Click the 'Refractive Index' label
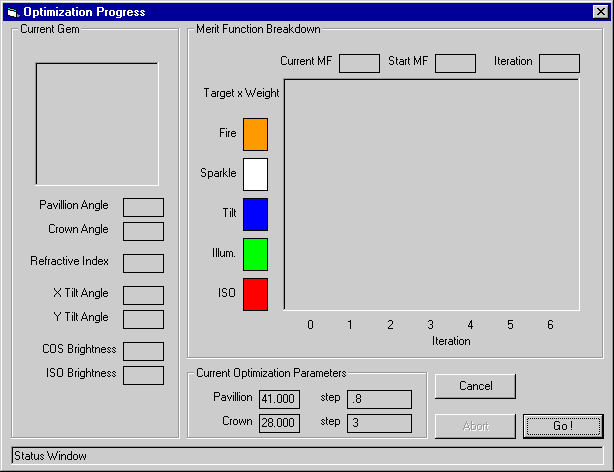Viewport: 614px width, 472px height. coord(69,261)
